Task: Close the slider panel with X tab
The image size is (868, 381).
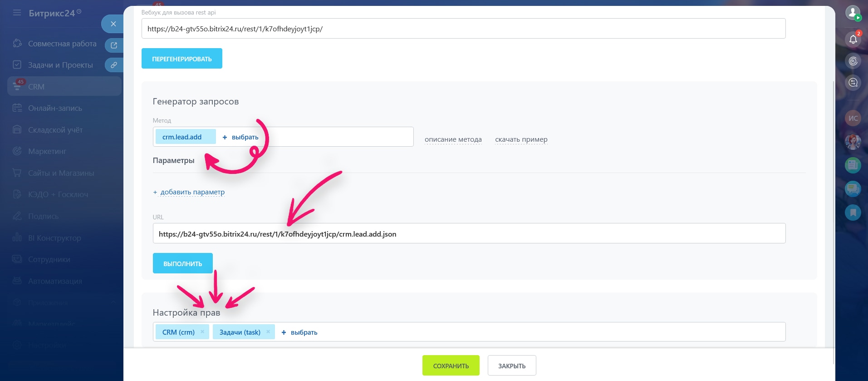Action: 113,24
